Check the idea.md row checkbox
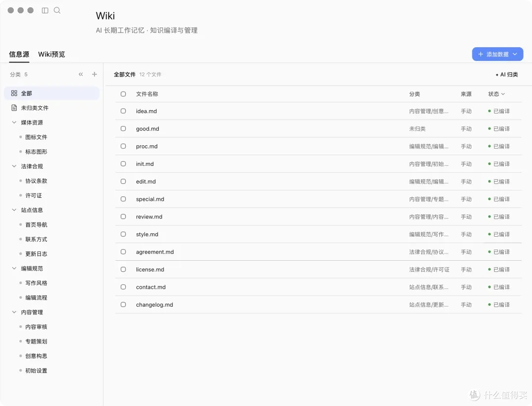This screenshot has height=406, width=532. click(x=123, y=111)
